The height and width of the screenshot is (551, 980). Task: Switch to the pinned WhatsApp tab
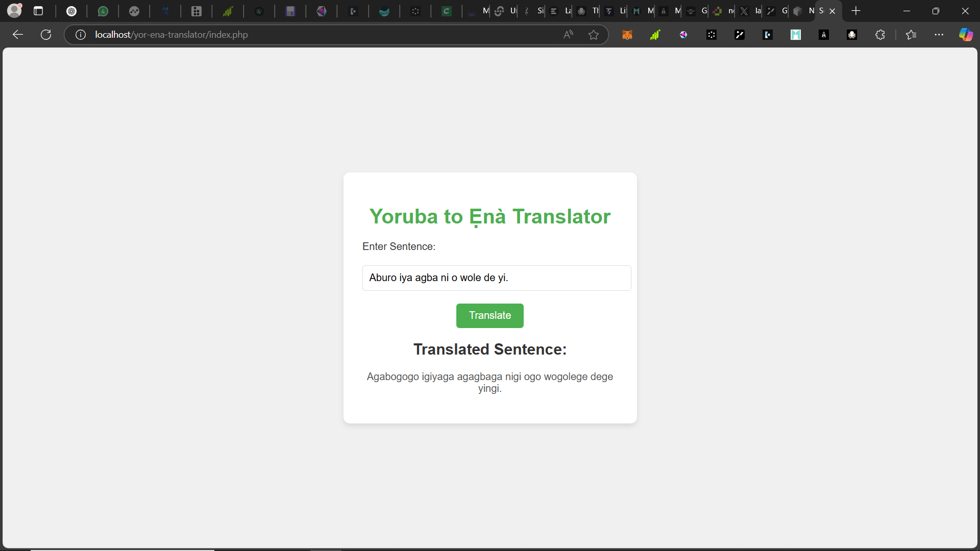pos(103,11)
